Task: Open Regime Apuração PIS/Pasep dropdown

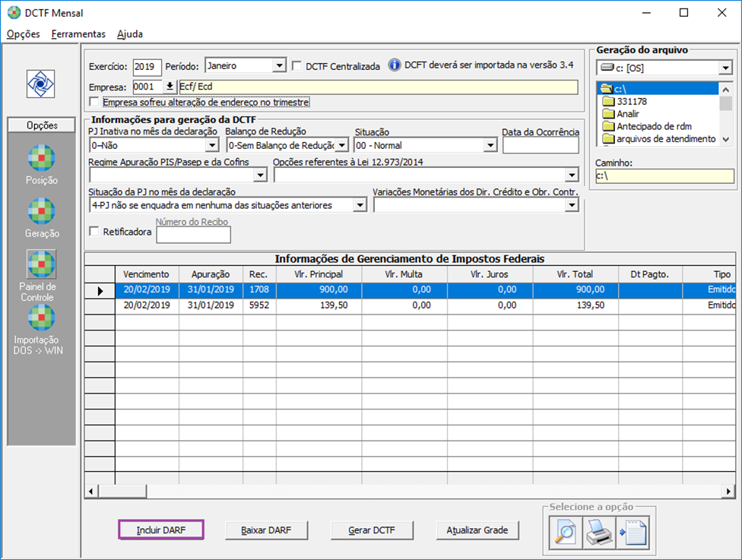Action: [260, 176]
